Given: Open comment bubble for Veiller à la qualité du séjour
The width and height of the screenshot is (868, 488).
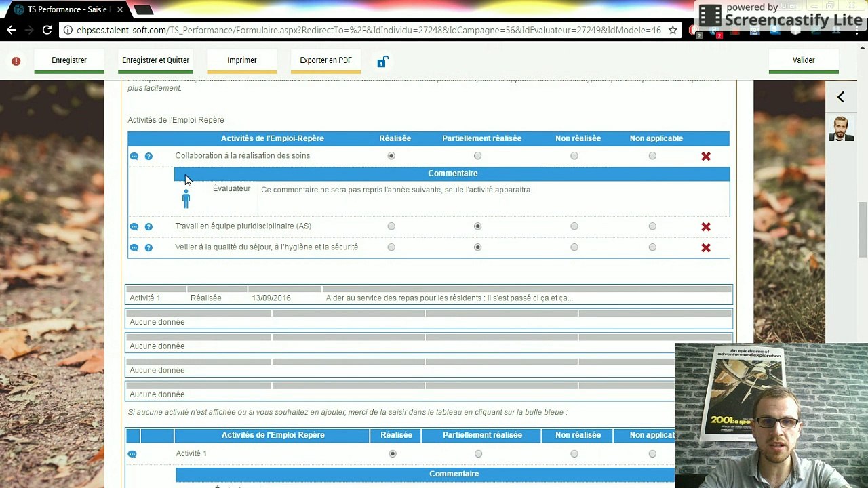Looking at the screenshot, I should tap(134, 247).
